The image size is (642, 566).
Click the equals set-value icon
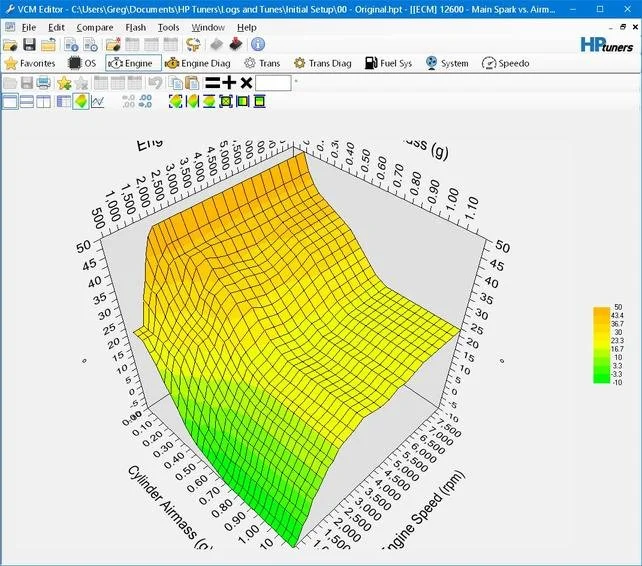[x=212, y=83]
